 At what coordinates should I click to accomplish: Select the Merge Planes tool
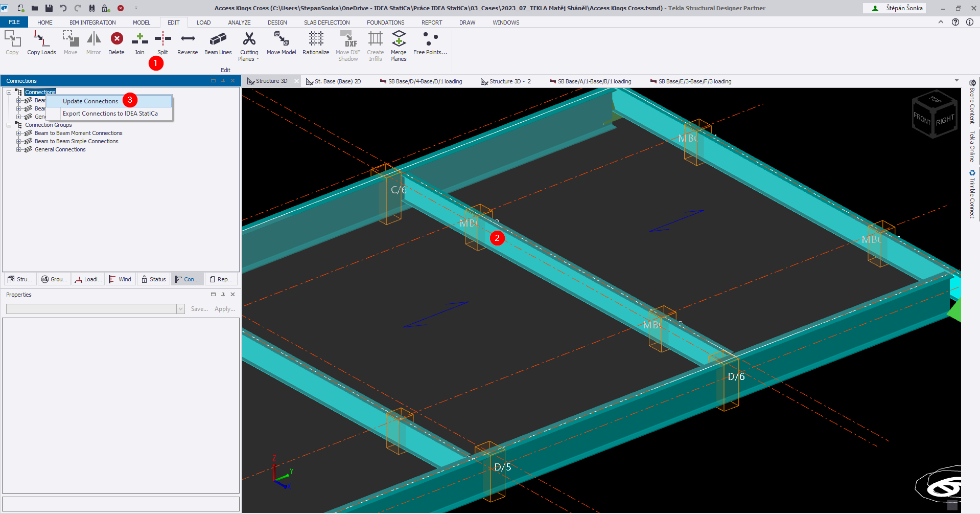point(399,45)
